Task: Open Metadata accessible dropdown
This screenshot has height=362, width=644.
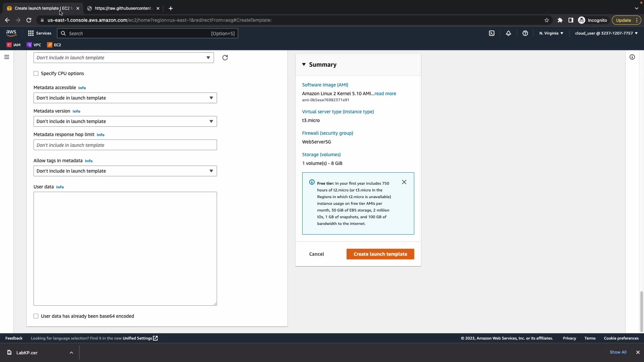Action: pos(125,98)
